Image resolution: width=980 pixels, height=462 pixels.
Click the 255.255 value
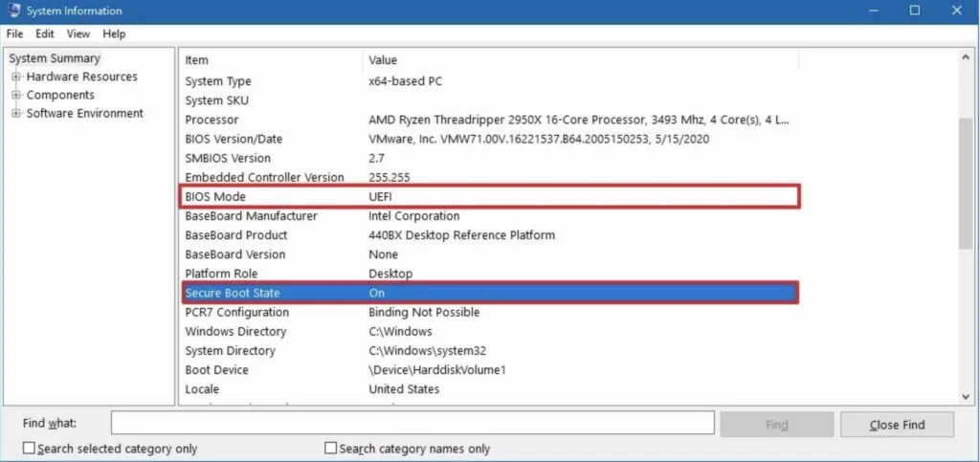coord(390,177)
